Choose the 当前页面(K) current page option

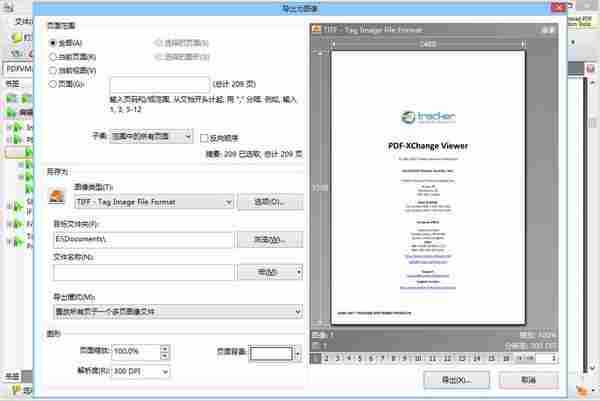53,57
